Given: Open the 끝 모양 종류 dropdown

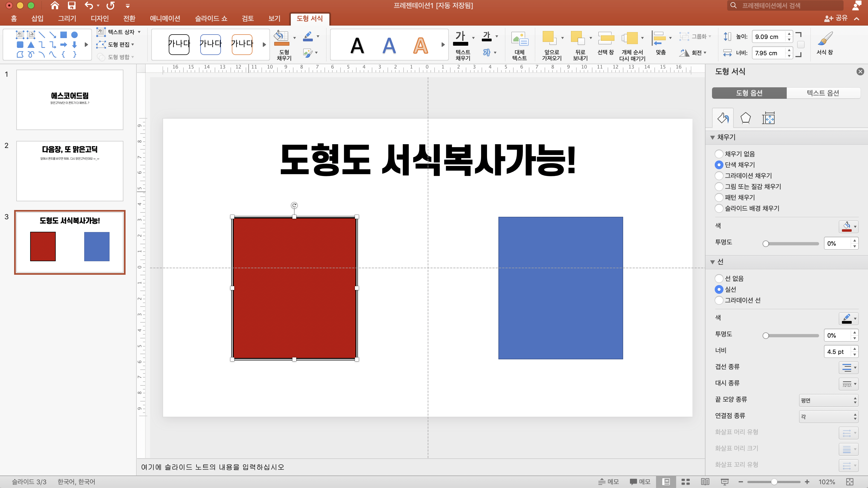Looking at the screenshot, I should pos(828,400).
